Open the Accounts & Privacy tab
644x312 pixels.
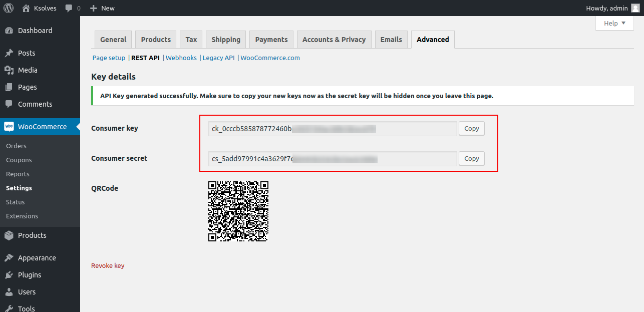coord(334,40)
